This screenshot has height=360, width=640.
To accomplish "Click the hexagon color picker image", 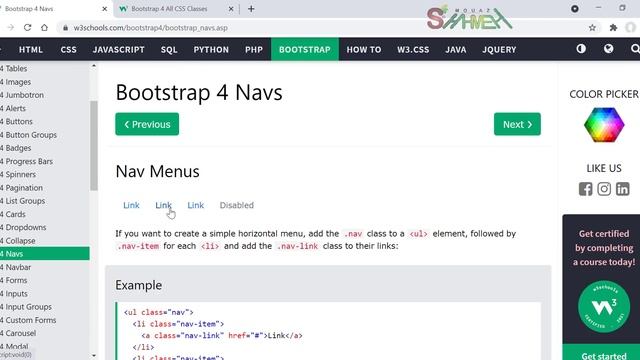I will [604, 125].
